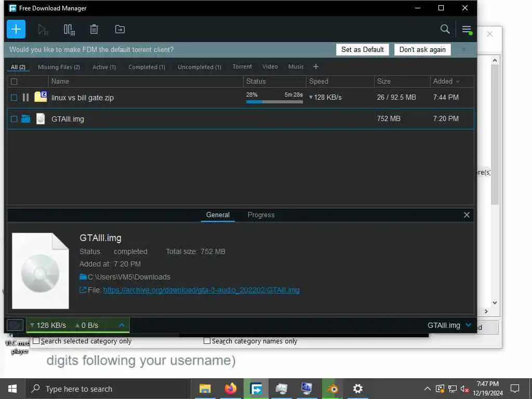This screenshot has width=532, height=399.
Task: Filter by Uncompleted (1) tab
Action: 199,67
